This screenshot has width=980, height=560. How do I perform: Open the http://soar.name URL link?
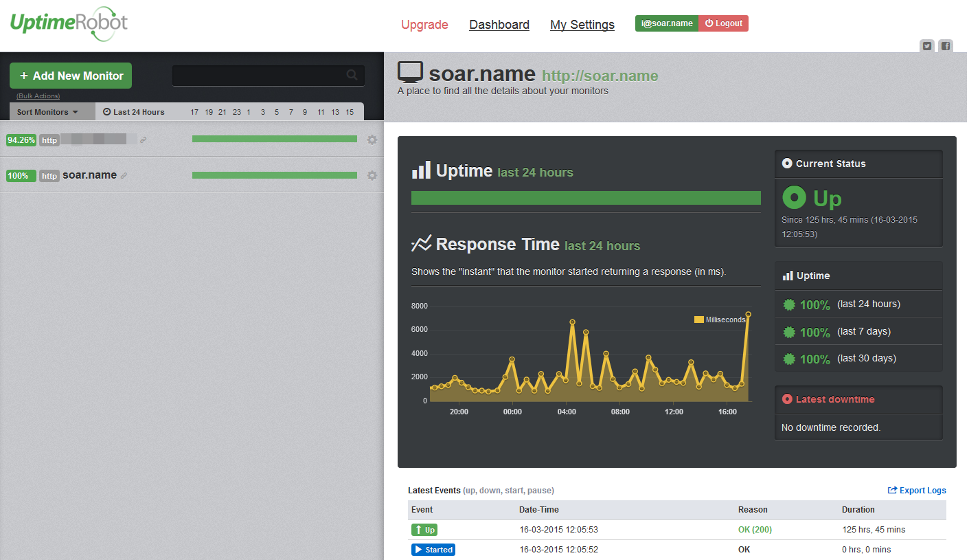tap(600, 76)
